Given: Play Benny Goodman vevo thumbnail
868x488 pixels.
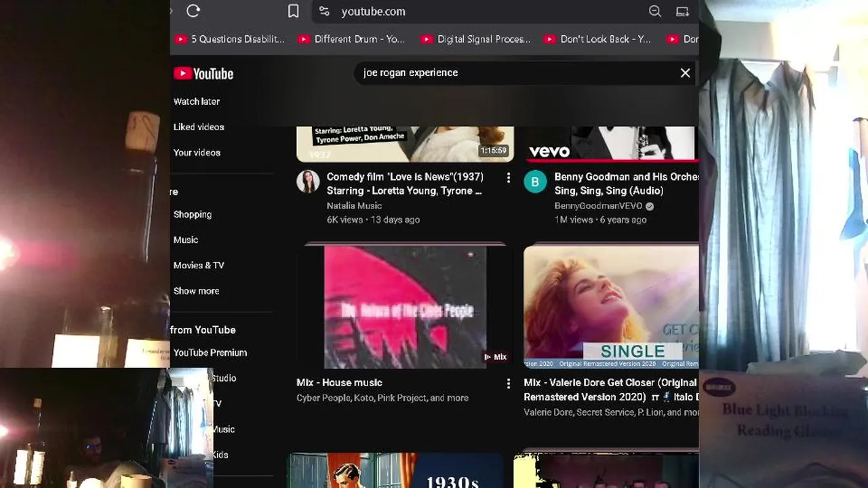Looking at the screenshot, I should (611, 144).
